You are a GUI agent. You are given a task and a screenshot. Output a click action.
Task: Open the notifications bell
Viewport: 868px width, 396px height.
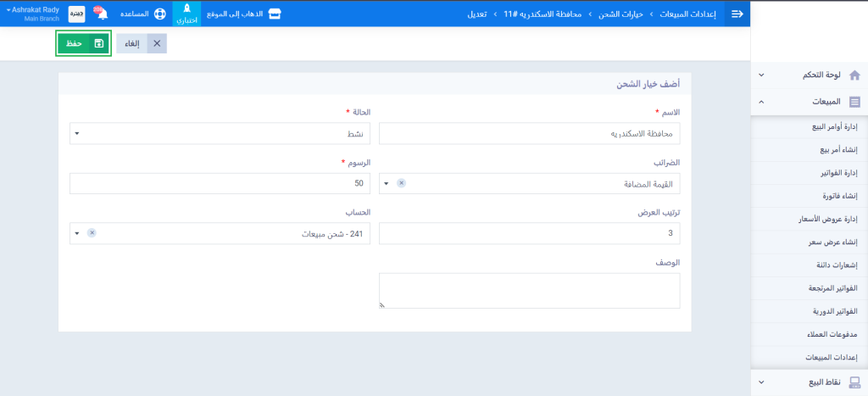(102, 14)
